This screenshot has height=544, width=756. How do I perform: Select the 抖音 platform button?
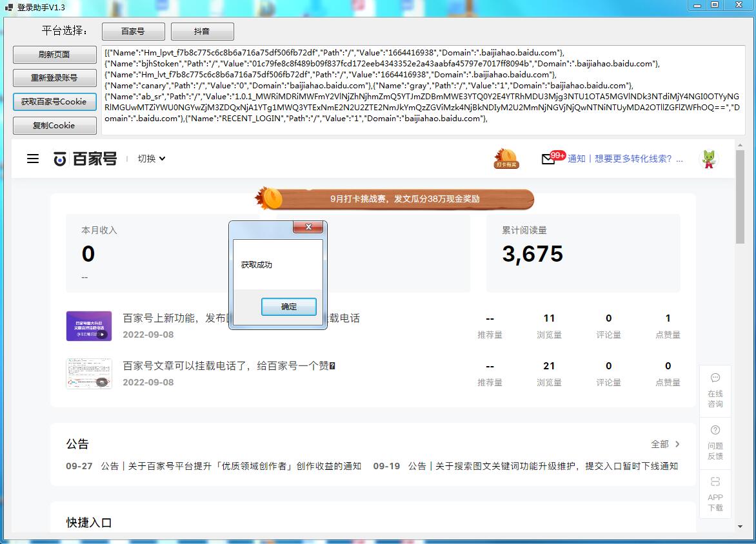tap(202, 32)
